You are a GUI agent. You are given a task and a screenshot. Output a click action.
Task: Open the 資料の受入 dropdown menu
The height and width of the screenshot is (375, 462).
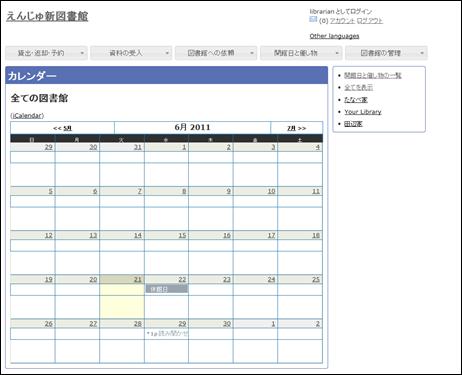(131, 53)
